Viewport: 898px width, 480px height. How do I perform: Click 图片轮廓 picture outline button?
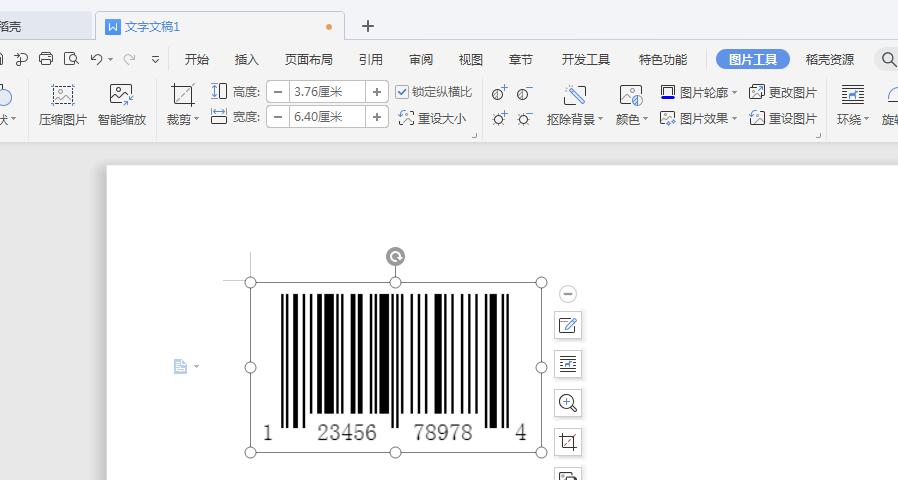(x=694, y=92)
